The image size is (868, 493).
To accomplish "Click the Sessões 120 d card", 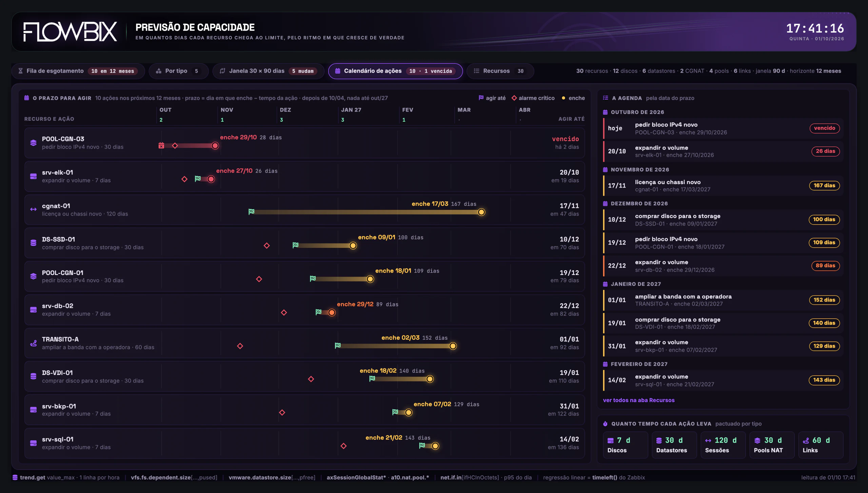I will coord(723,445).
